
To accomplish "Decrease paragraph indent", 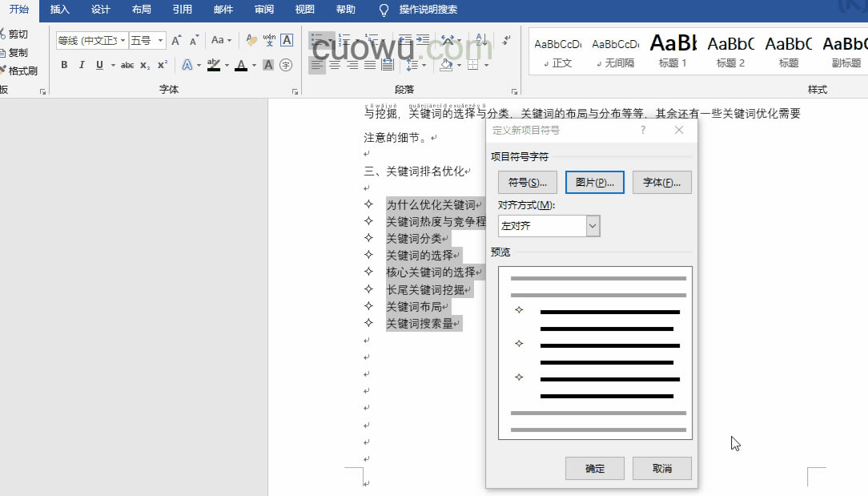I will click(x=405, y=39).
